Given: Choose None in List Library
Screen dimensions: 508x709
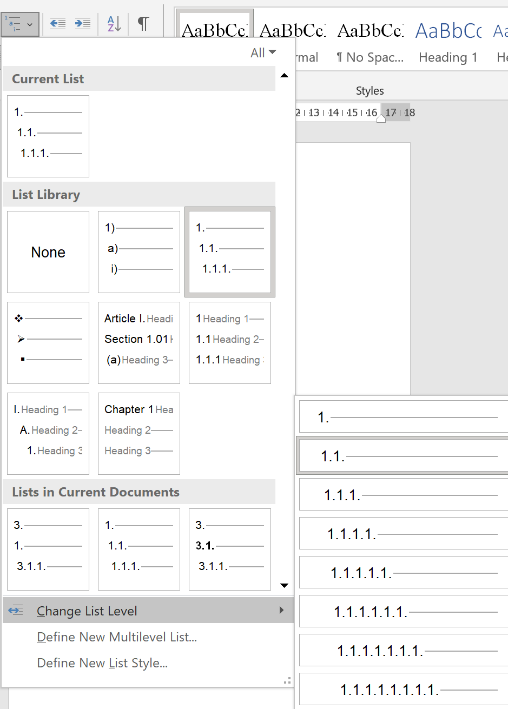Looking at the screenshot, I should (48, 252).
